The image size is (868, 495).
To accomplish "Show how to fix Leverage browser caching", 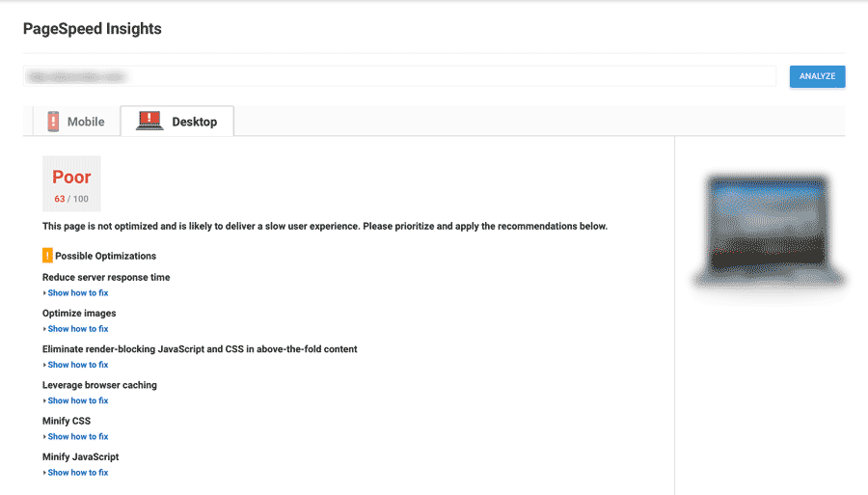I will tap(76, 400).
